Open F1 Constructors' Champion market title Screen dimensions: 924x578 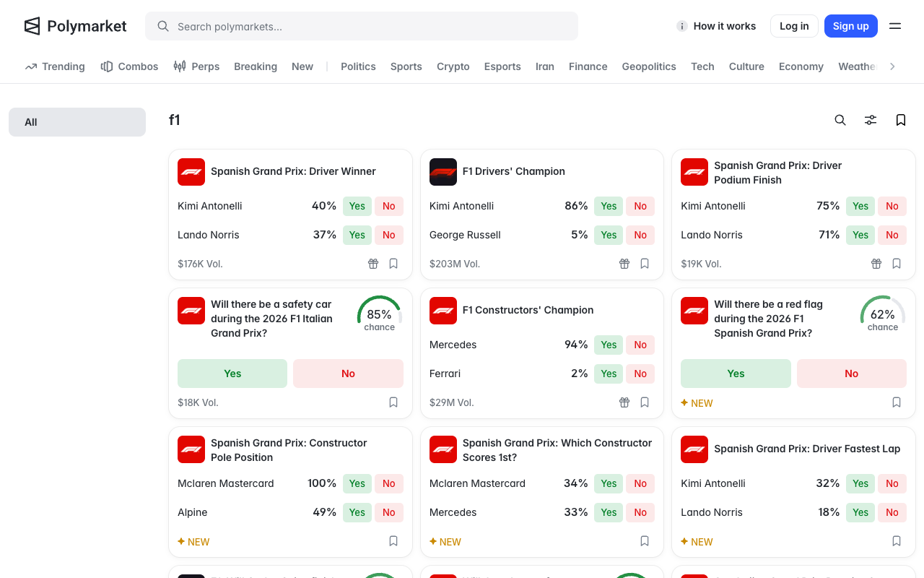coord(528,310)
